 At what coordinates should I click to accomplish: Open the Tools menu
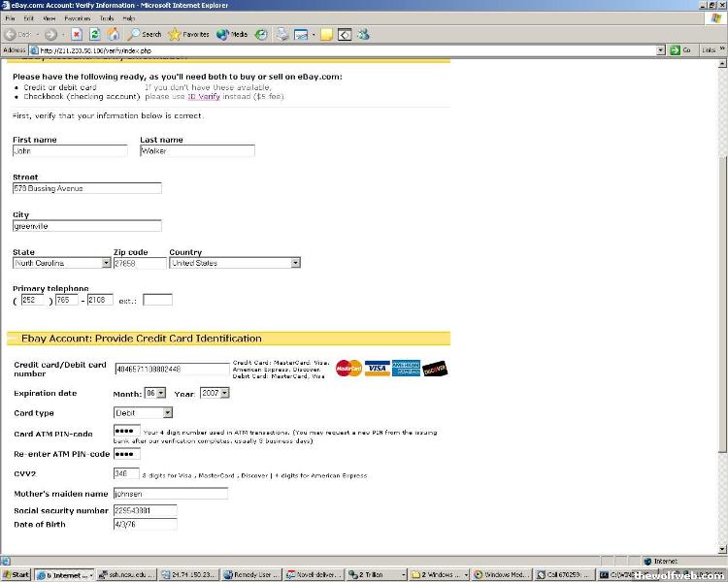(x=107, y=18)
